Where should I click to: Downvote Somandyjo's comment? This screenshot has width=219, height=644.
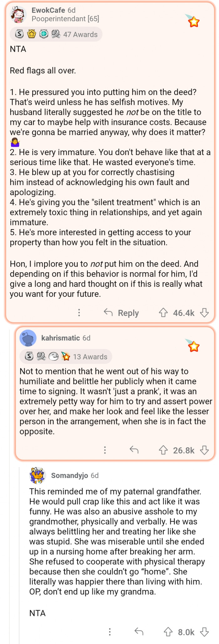coord(204,632)
